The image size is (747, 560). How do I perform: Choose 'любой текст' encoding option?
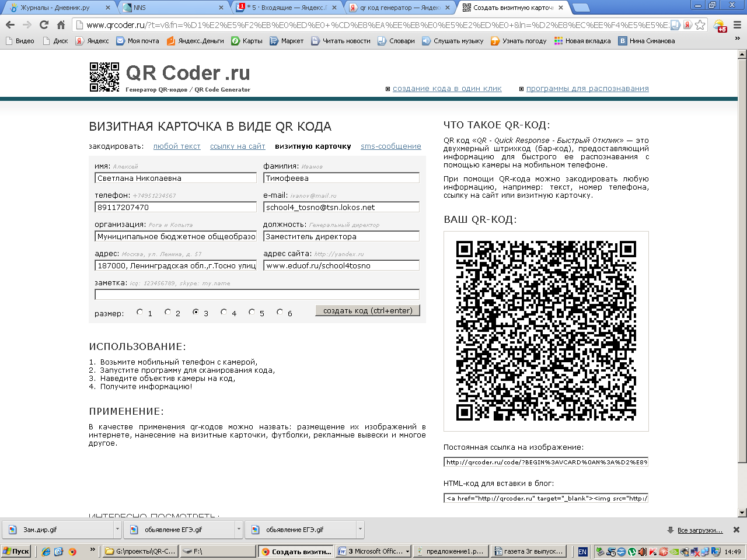click(177, 146)
